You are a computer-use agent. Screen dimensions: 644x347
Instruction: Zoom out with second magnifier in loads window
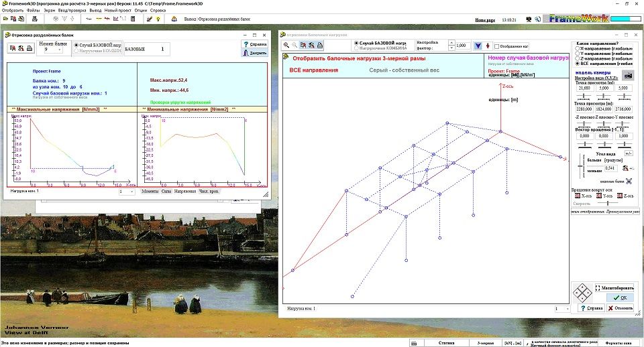[294, 45]
